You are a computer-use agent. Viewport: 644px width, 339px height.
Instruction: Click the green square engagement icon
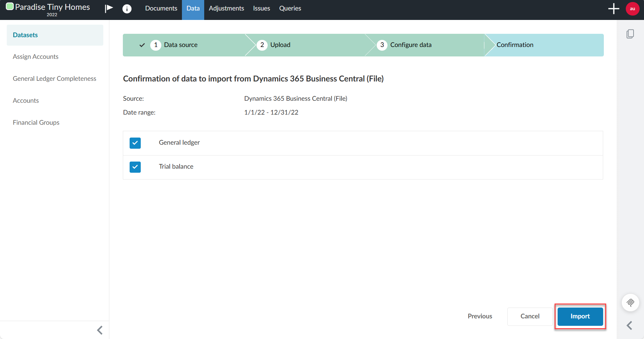[10, 6]
